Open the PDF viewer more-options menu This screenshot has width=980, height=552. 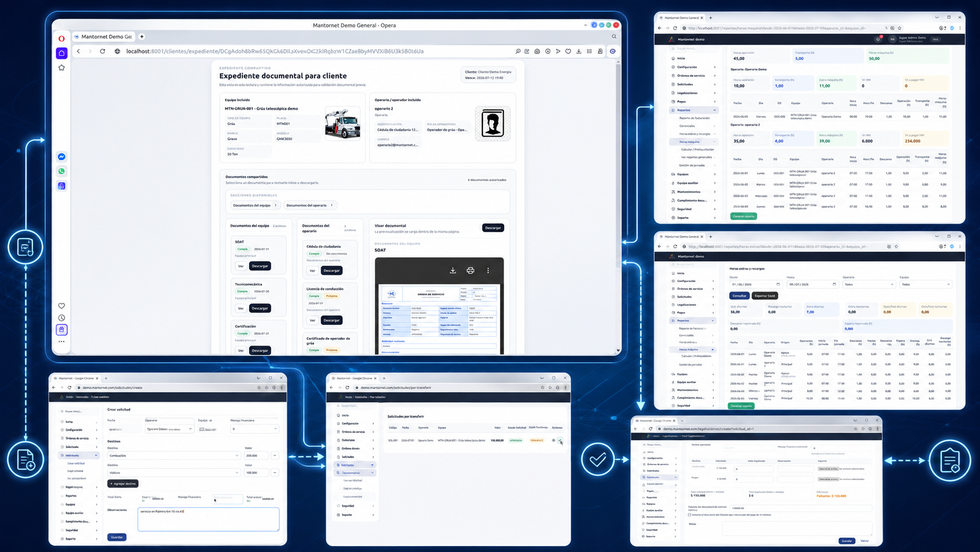488,270
